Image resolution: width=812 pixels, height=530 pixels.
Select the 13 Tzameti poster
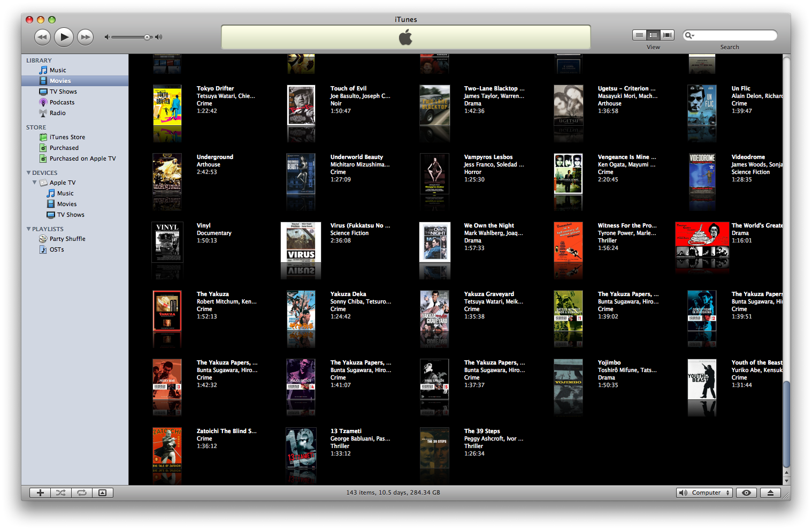pyautogui.click(x=301, y=448)
